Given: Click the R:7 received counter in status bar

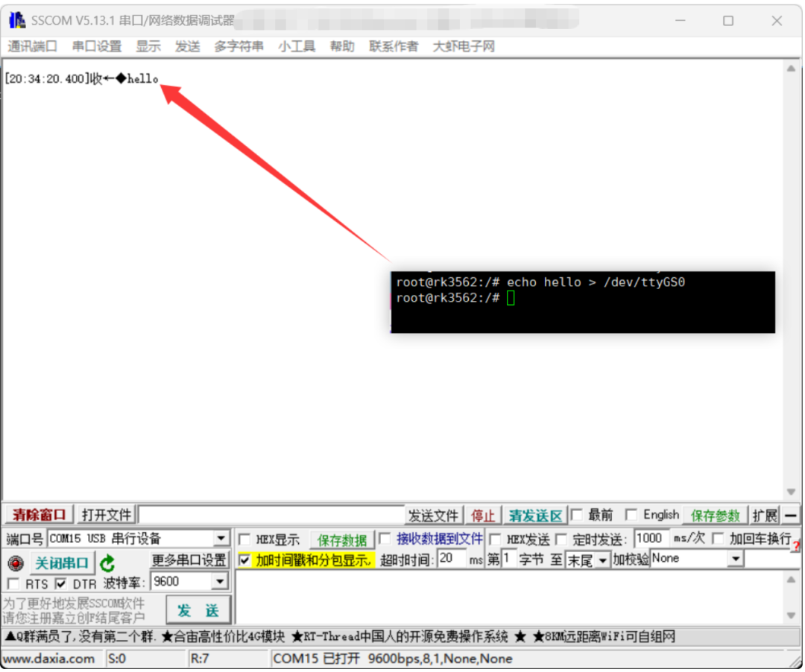Looking at the screenshot, I should [x=200, y=659].
